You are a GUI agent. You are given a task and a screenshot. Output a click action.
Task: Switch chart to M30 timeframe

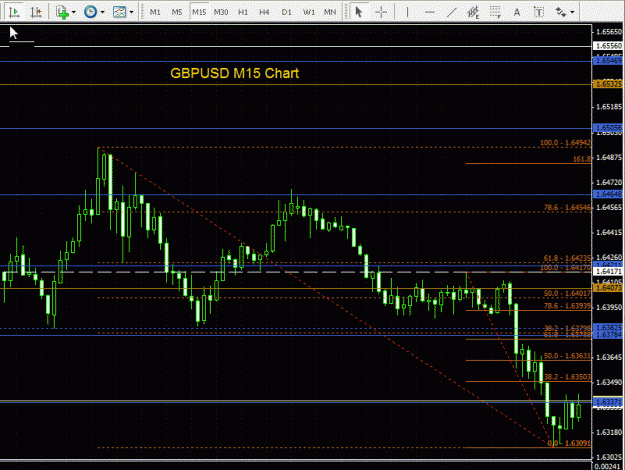point(221,12)
